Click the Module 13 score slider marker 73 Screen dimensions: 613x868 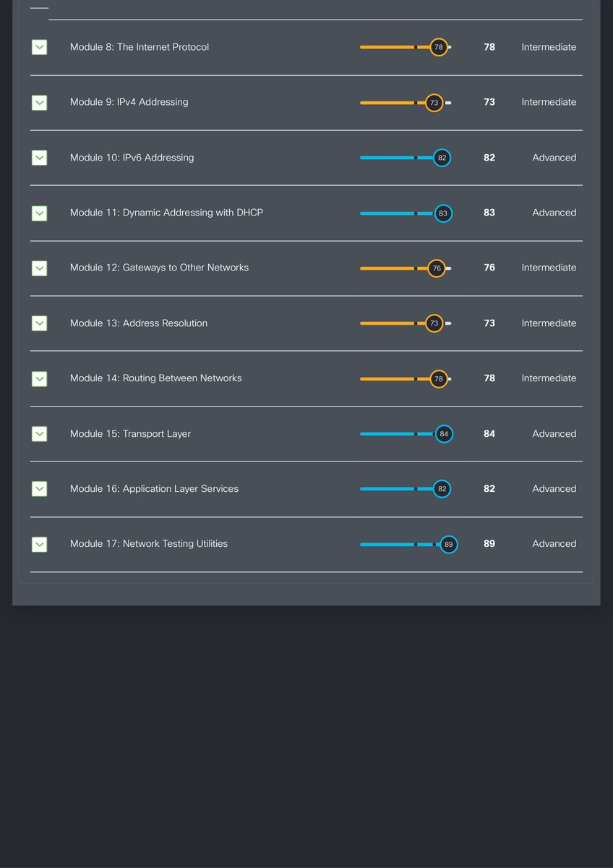pos(434,323)
